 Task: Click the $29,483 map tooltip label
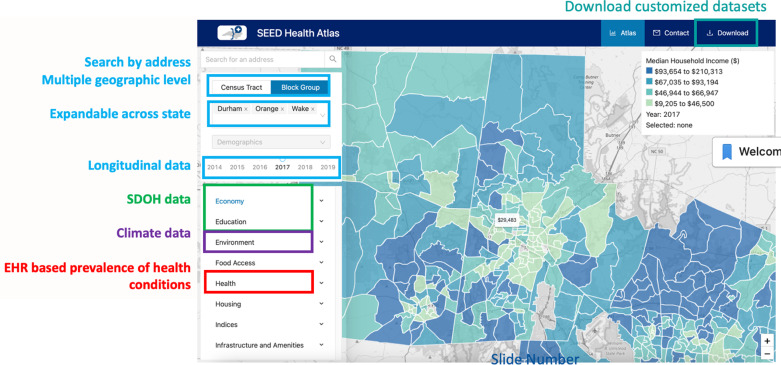pyautogui.click(x=506, y=220)
